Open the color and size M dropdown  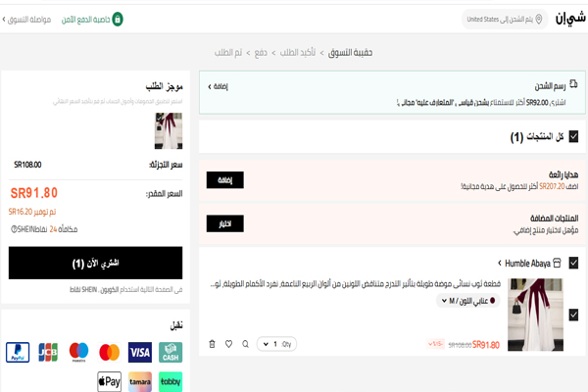(x=468, y=301)
